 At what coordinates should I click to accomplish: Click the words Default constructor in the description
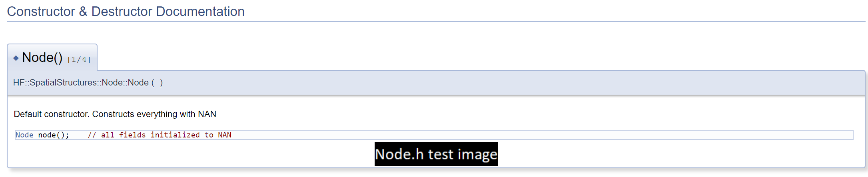pyautogui.click(x=51, y=114)
